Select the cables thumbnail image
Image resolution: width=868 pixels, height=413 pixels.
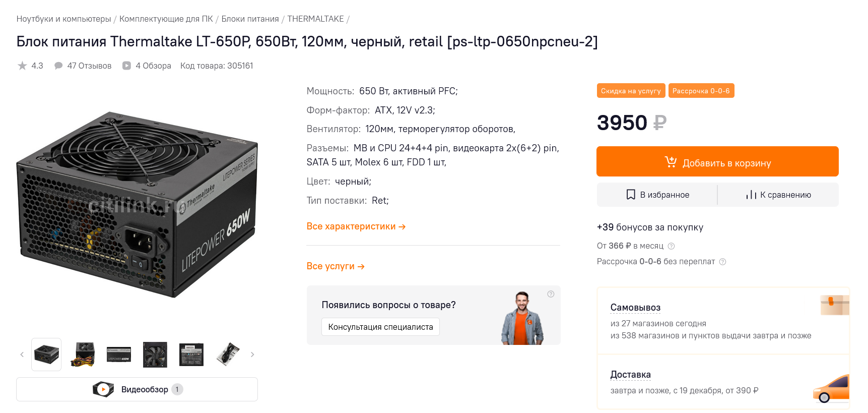click(x=83, y=355)
